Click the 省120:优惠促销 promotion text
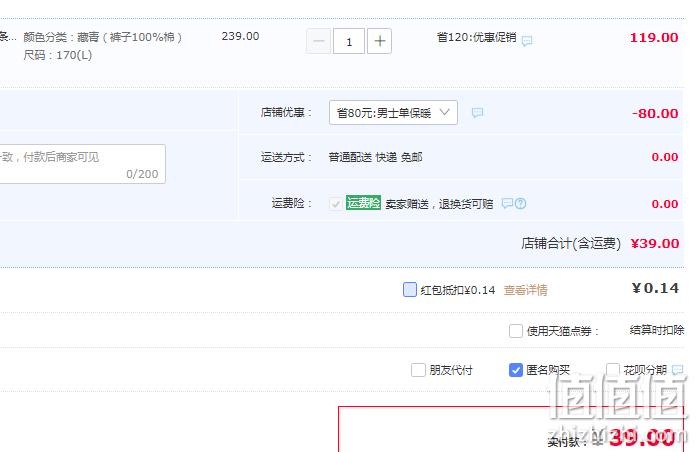The width and height of the screenshot is (697, 452). pos(477,37)
